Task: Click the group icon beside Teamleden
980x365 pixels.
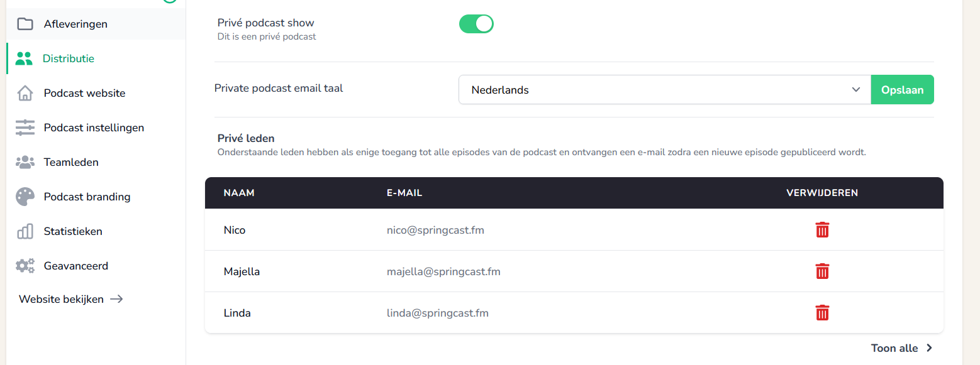Action: [x=25, y=162]
